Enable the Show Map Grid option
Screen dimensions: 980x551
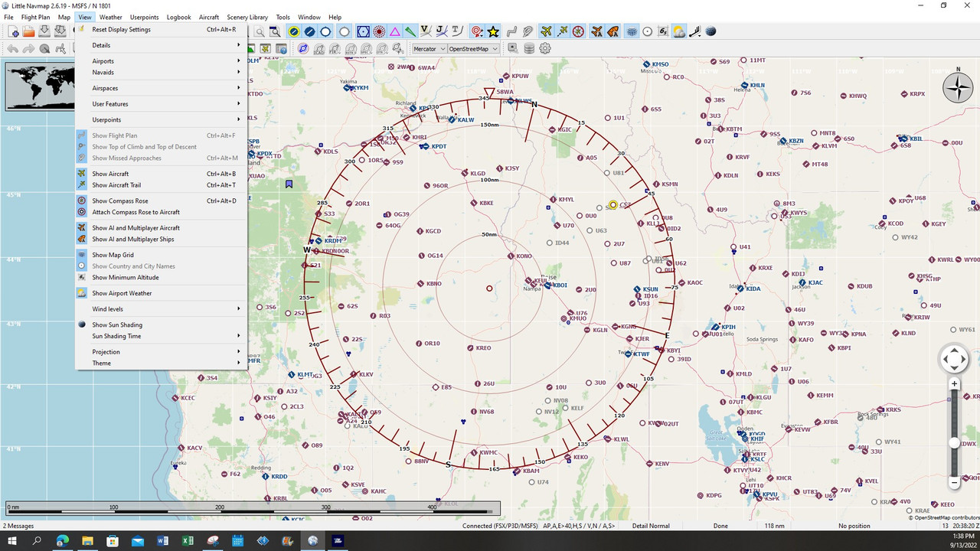coord(113,255)
